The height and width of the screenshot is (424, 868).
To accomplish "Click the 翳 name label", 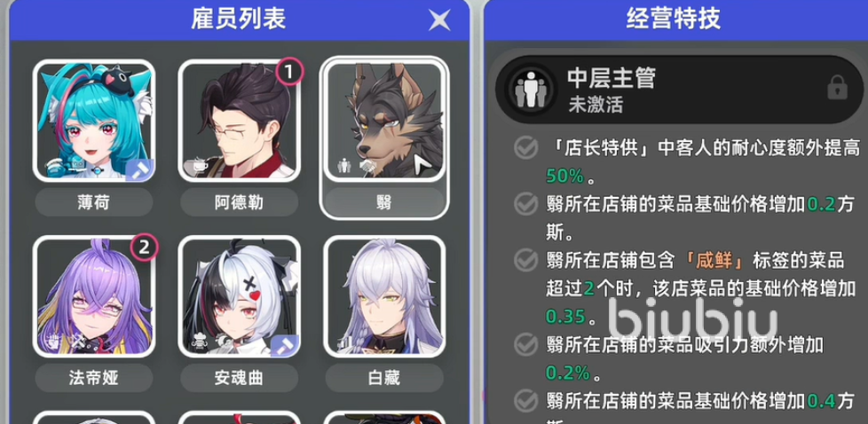I will pyautogui.click(x=384, y=202).
